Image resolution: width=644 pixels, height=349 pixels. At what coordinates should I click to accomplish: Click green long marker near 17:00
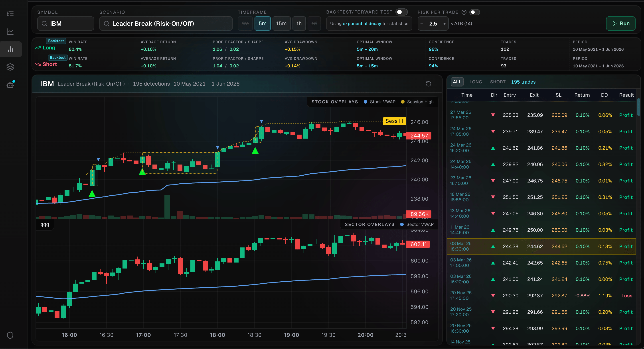(142, 172)
